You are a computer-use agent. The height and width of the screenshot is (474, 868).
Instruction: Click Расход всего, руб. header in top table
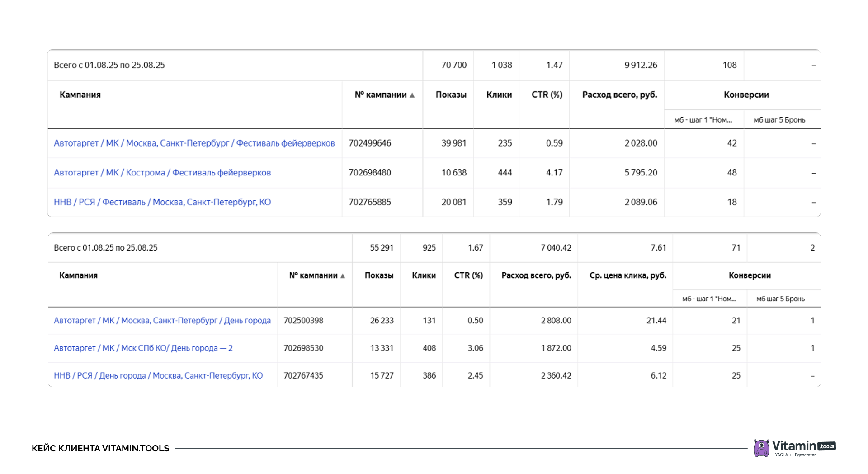click(619, 95)
